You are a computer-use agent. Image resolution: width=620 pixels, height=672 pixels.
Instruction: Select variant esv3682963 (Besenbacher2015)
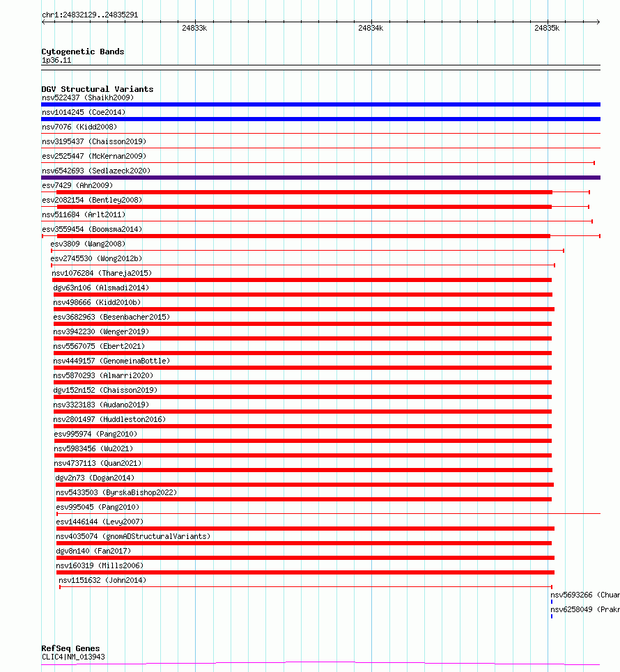(111, 317)
